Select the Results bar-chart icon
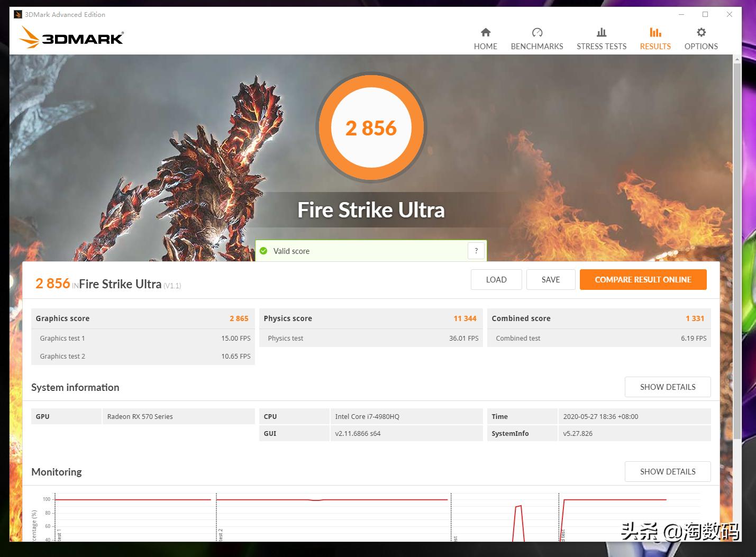The image size is (756, 557). [x=655, y=32]
